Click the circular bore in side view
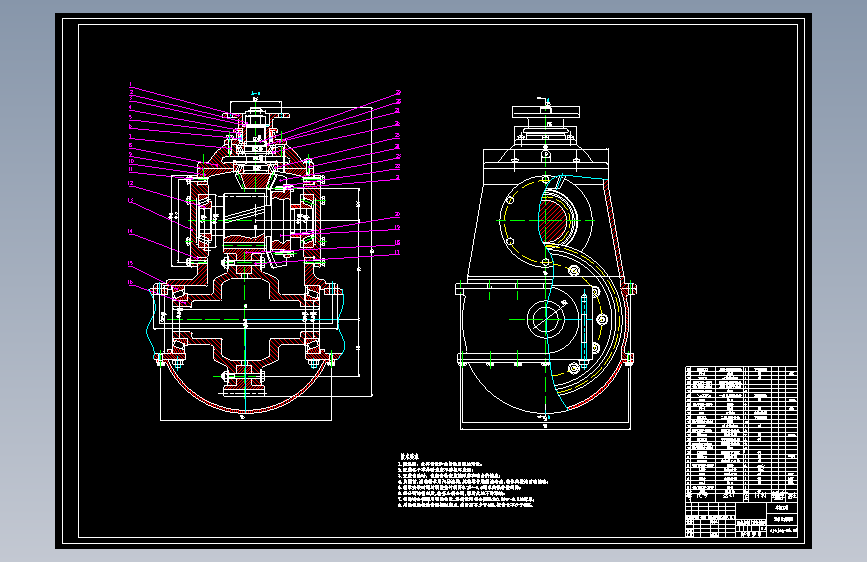The width and height of the screenshot is (867, 562). pos(546,319)
